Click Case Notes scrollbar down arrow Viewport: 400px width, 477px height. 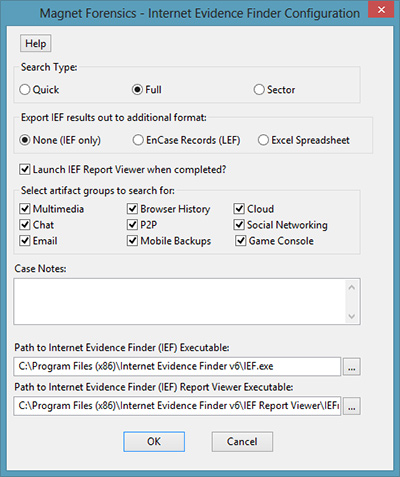(x=352, y=316)
